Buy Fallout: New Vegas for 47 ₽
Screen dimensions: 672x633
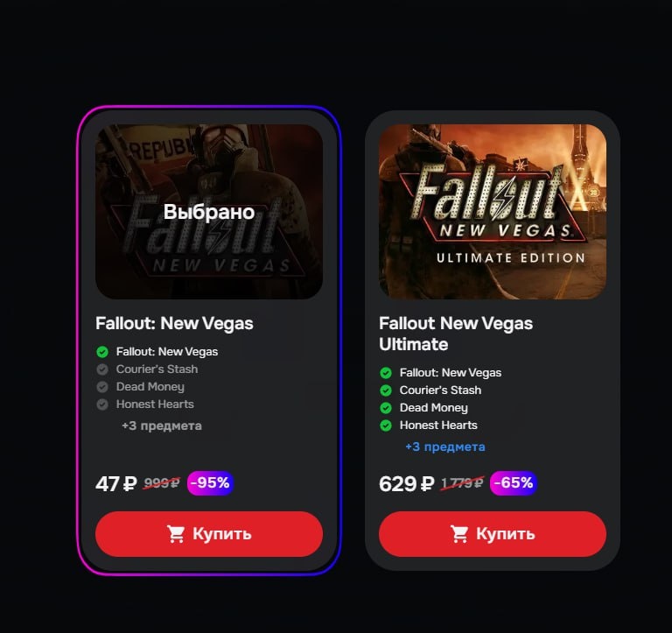tap(209, 534)
